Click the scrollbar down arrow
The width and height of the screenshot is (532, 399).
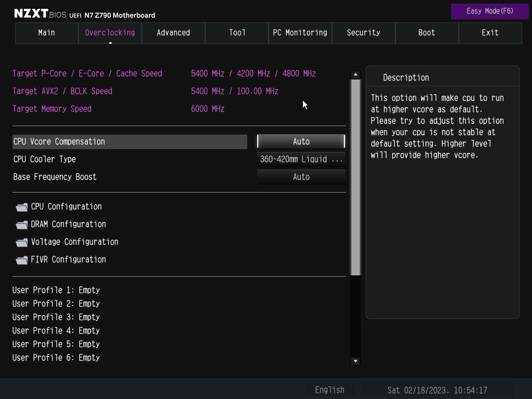click(x=355, y=361)
